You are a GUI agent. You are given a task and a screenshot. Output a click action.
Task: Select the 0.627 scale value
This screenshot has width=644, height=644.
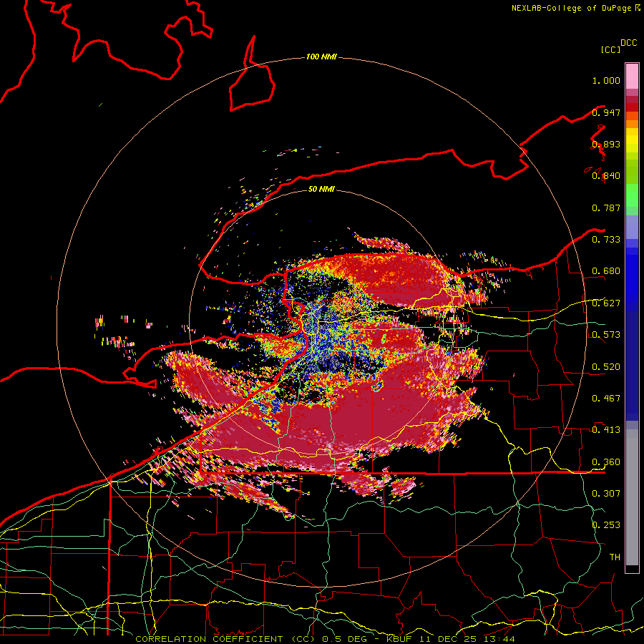606,303
